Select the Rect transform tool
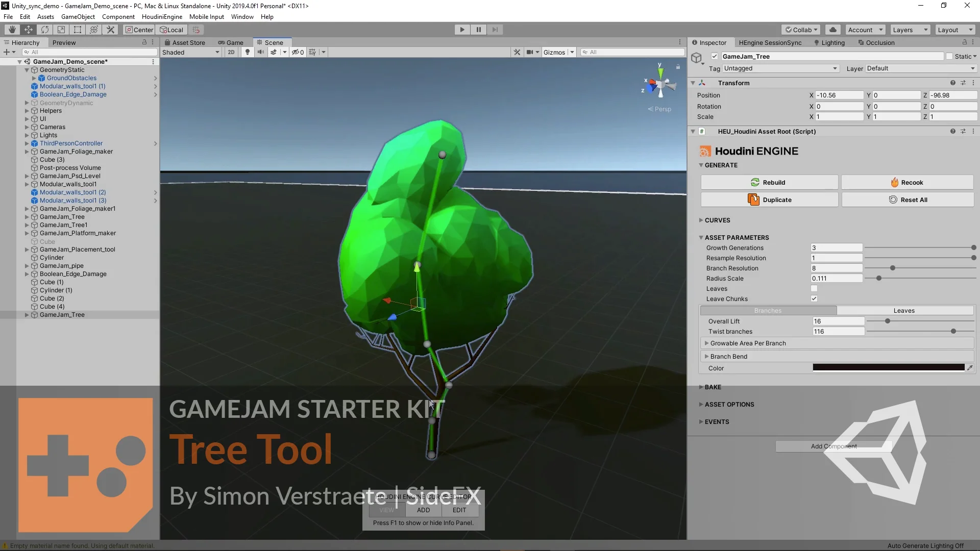The width and height of the screenshot is (980, 551). pos(77,30)
